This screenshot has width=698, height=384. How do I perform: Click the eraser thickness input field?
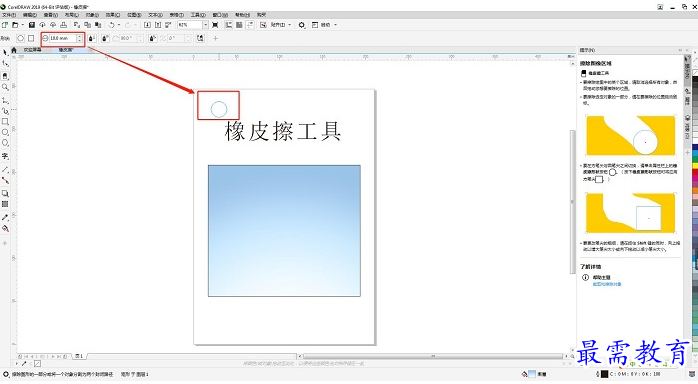(x=63, y=38)
